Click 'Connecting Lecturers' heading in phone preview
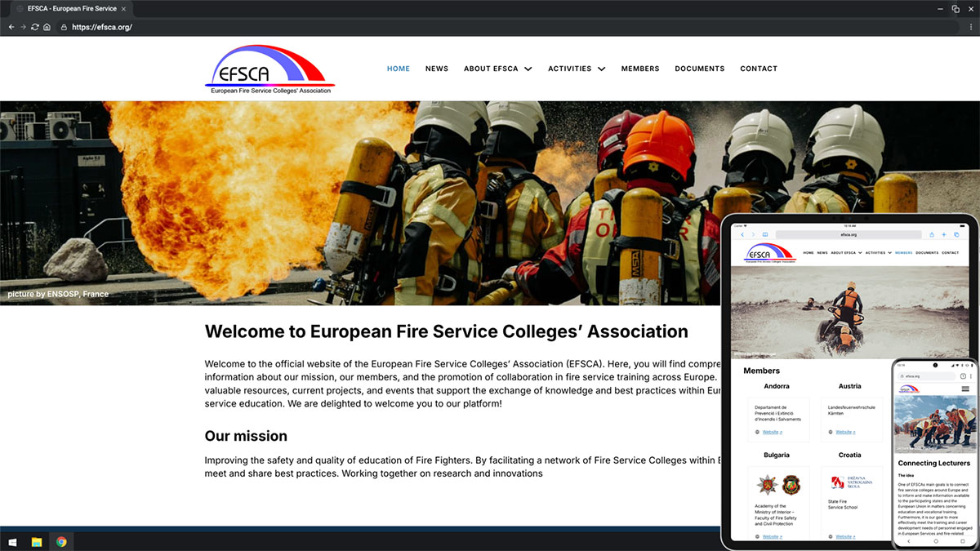The height and width of the screenshot is (551, 980). point(933,463)
